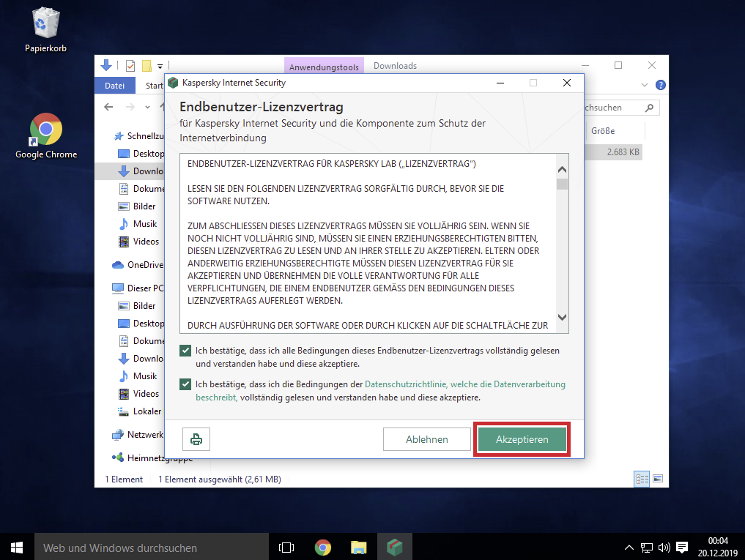Open recent locations dropdown in Explorer
The width and height of the screenshot is (745, 560).
pyautogui.click(x=148, y=108)
